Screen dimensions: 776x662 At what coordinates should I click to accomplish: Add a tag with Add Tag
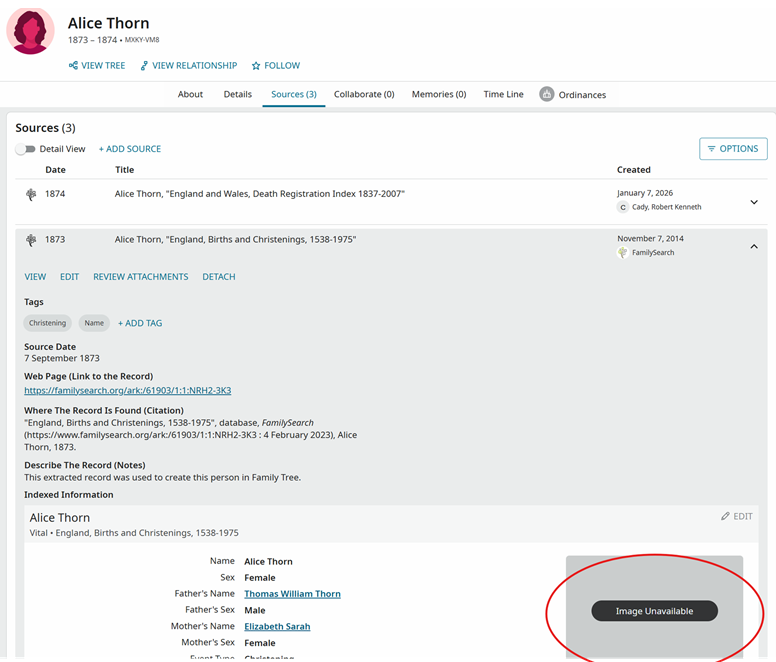tap(140, 323)
